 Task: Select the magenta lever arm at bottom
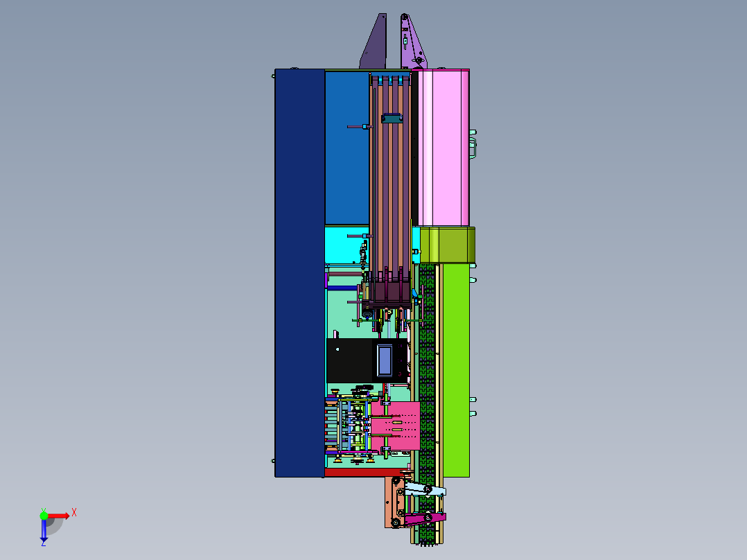(x=425, y=518)
